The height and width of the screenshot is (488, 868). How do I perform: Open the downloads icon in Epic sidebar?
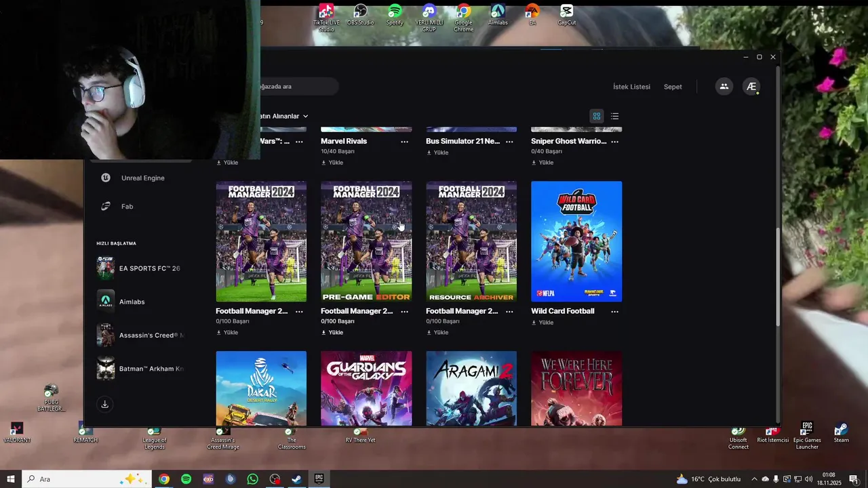point(105,404)
